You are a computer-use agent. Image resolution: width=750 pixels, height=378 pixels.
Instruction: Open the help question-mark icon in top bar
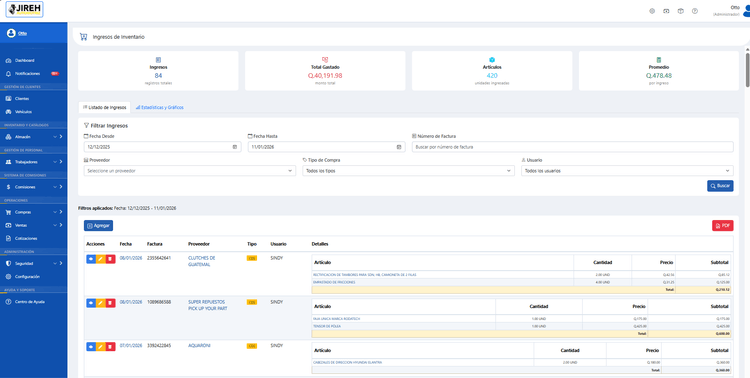pyautogui.click(x=695, y=11)
